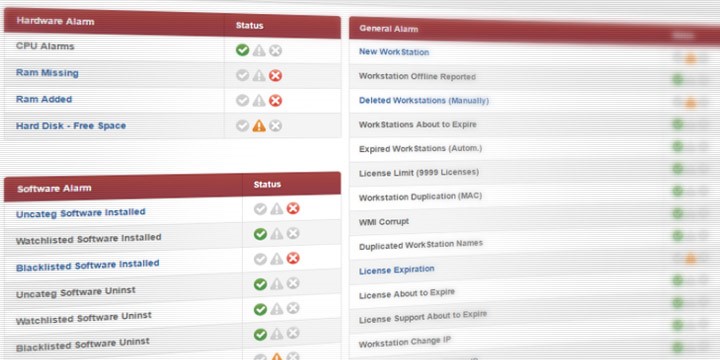Image resolution: width=720 pixels, height=360 pixels.
Task: Pick check icon for Blacklisted Software Installed
Action: coord(260,259)
